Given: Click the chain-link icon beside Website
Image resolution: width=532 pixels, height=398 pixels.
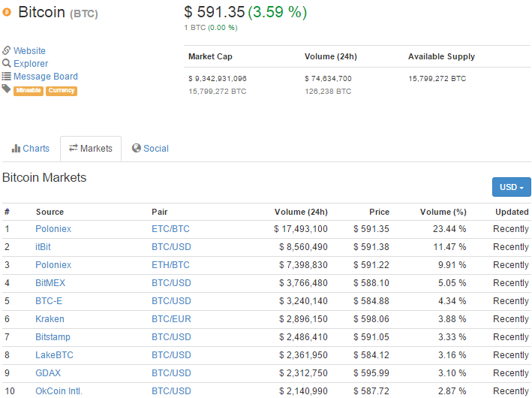Looking at the screenshot, I should coord(7,50).
